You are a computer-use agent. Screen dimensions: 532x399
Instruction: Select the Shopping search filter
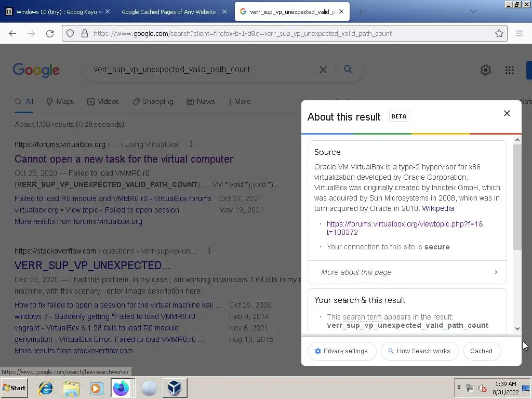click(x=153, y=101)
